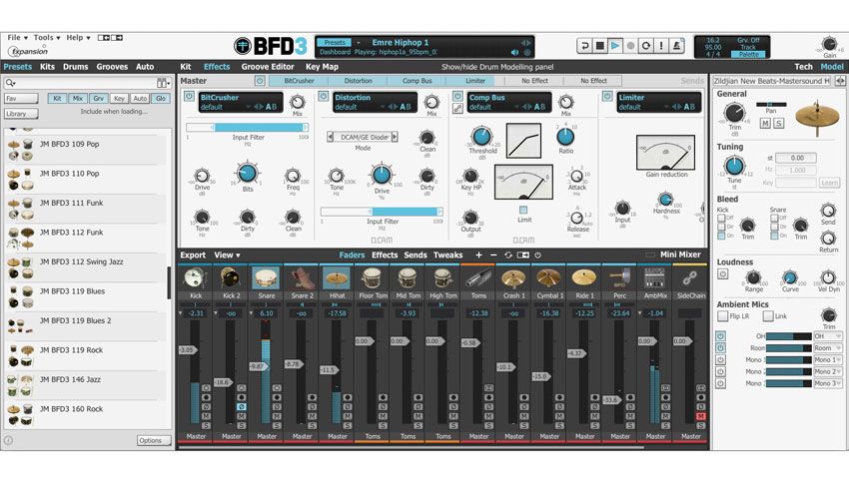
Task: Switch to the Kits tab
Action: coord(47,67)
